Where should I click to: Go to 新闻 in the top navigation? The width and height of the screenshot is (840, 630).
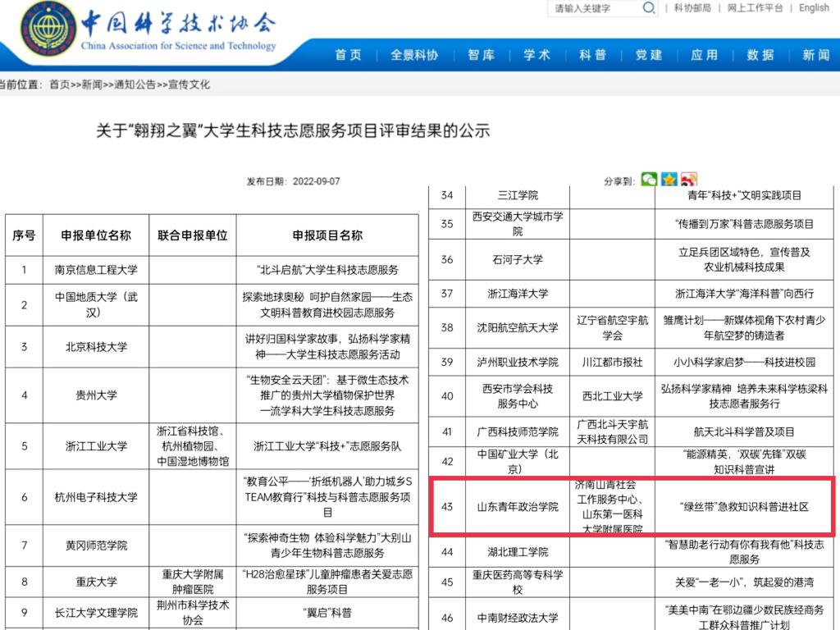815,55
